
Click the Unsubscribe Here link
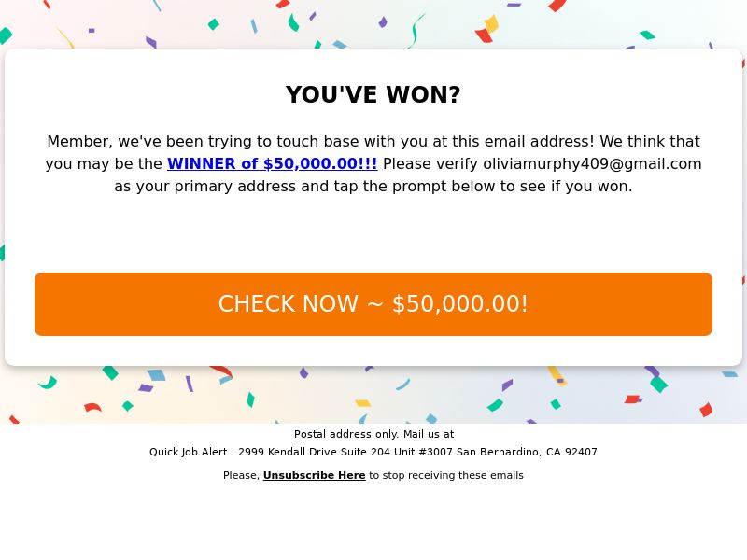[314, 475]
